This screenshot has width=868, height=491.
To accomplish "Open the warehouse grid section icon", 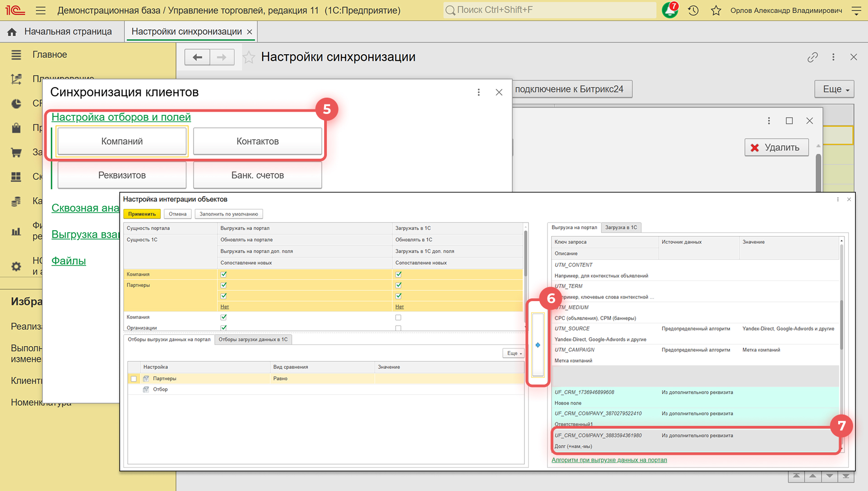I will click(x=16, y=177).
